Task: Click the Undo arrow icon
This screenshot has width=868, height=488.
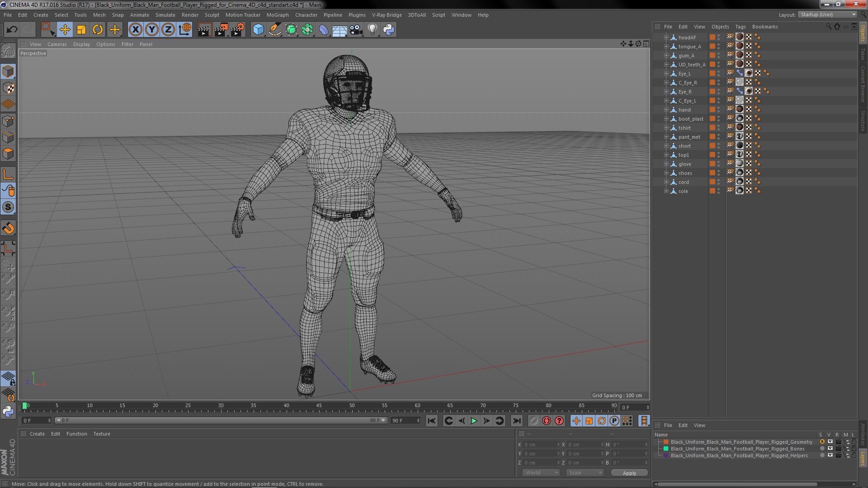Action: point(12,30)
